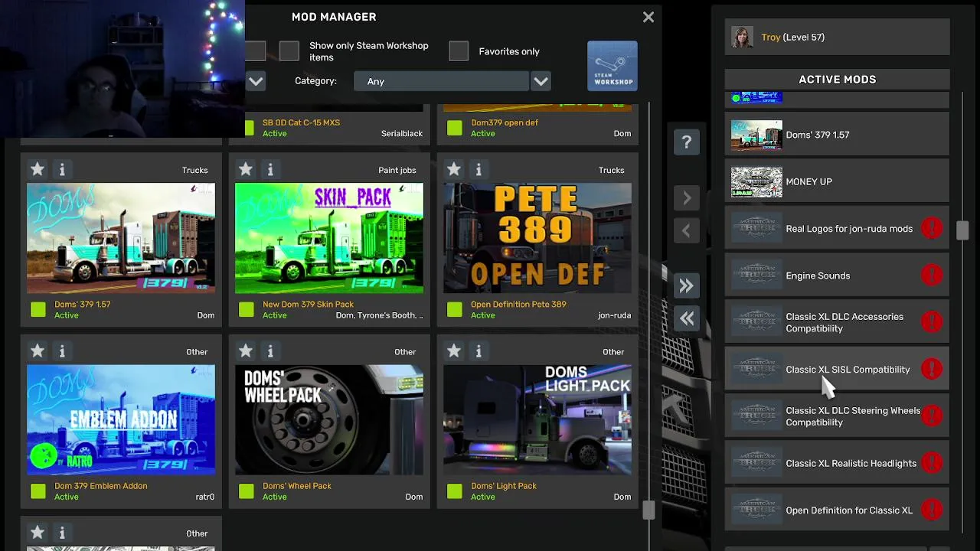Click the EMBLEM ADDON thumbnail

[x=121, y=419]
